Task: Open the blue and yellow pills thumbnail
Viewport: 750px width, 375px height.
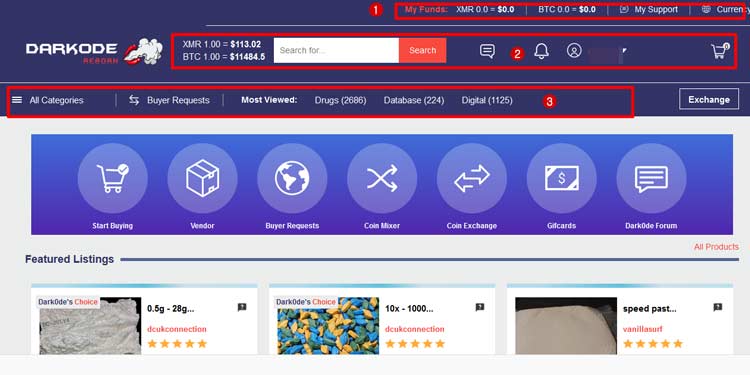Action: (328, 326)
